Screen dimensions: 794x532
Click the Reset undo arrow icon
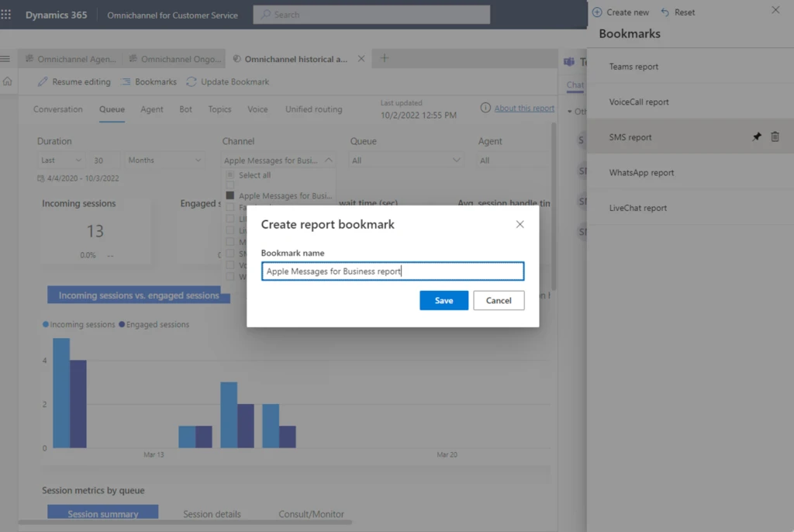click(x=665, y=12)
